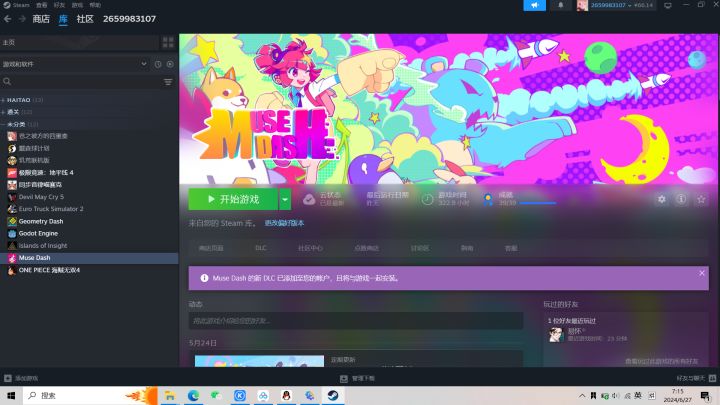This screenshot has height=405, width=720.
Task: View achievements medal icon
Action: (488, 199)
